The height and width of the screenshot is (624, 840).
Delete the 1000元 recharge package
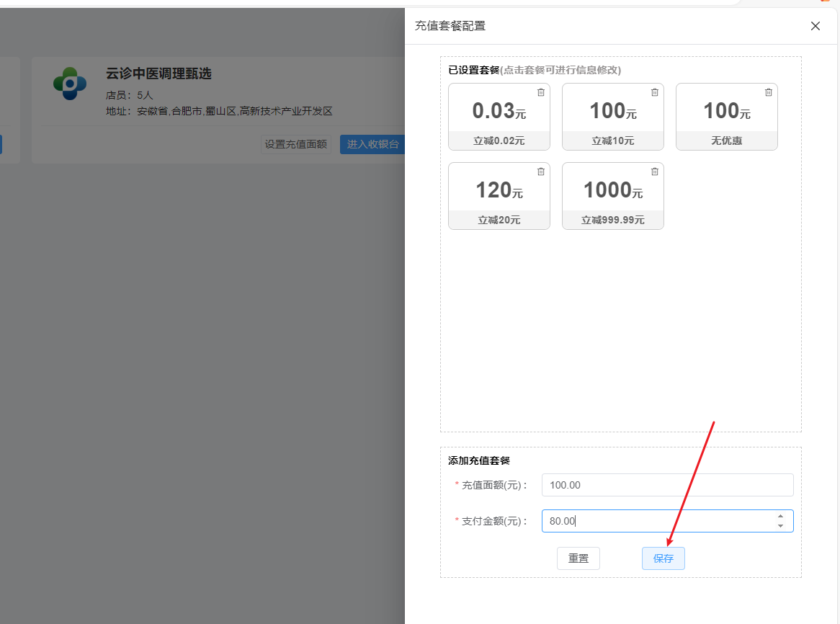pyautogui.click(x=655, y=171)
